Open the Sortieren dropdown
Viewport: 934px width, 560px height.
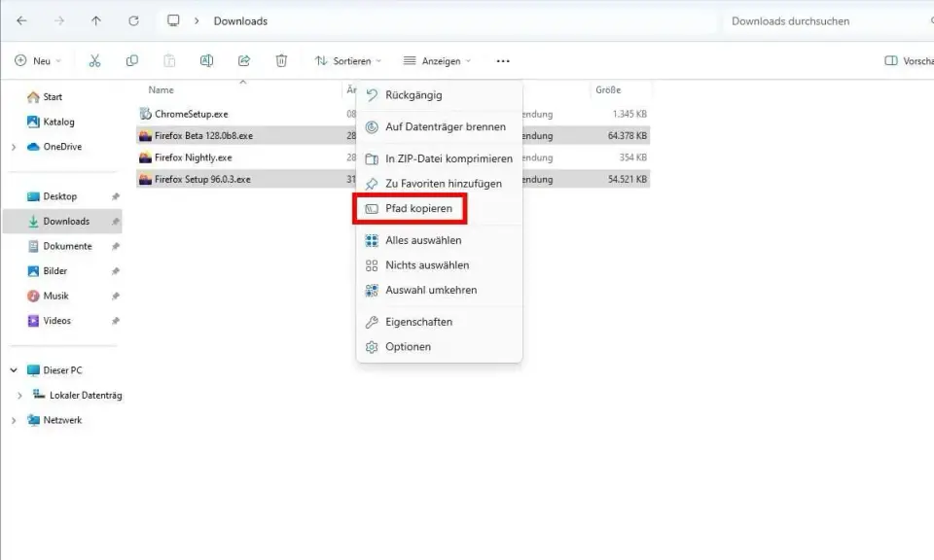click(x=348, y=60)
